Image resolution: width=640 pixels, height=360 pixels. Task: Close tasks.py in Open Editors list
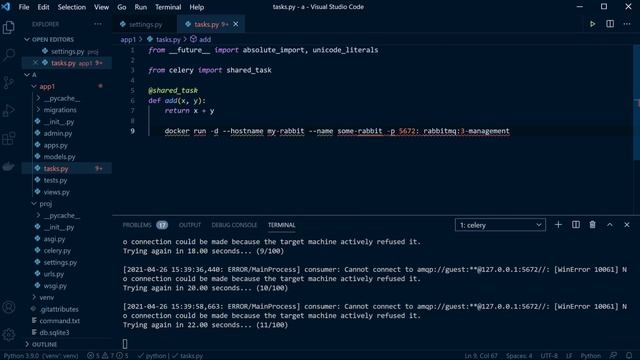[x=36, y=63]
